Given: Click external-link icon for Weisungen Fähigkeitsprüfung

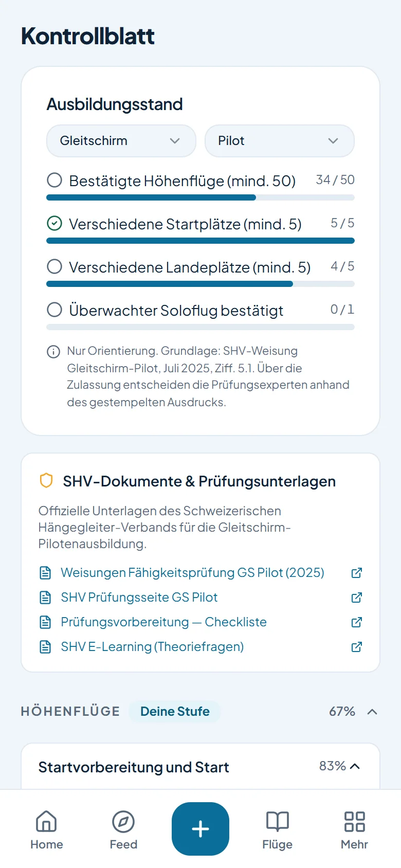Looking at the screenshot, I should click(x=357, y=573).
